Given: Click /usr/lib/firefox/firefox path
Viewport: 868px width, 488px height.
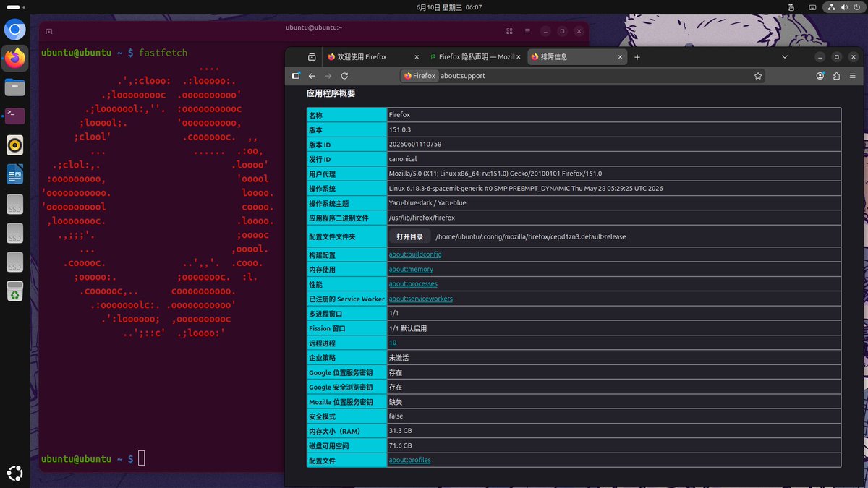Looking at the screenshot, I should 422,218.
